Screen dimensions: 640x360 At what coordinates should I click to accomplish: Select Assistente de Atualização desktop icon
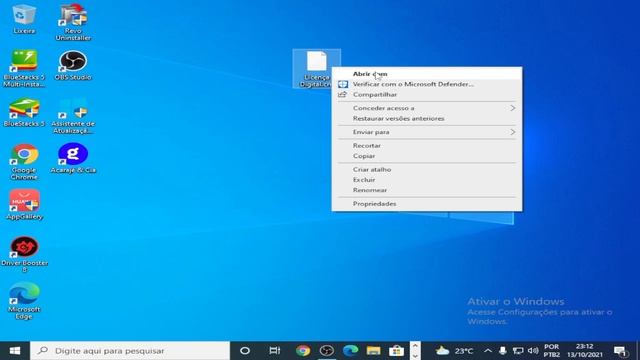73,116
